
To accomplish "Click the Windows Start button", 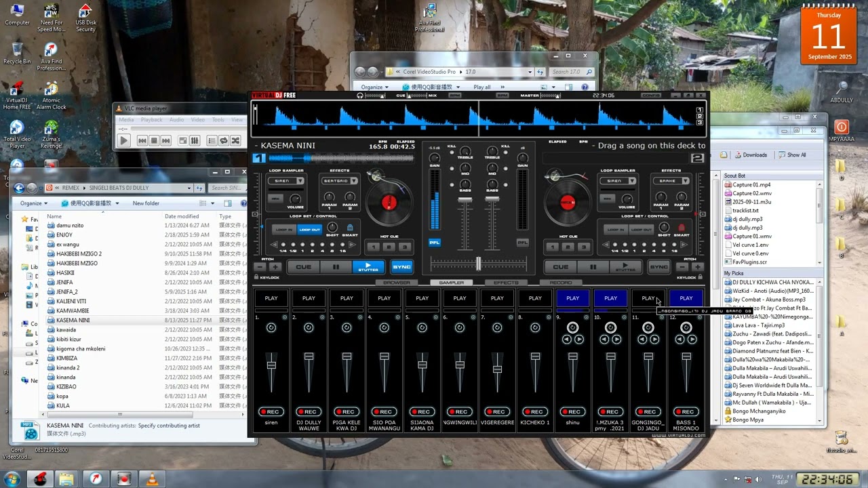I will click(x=12, y=479).
